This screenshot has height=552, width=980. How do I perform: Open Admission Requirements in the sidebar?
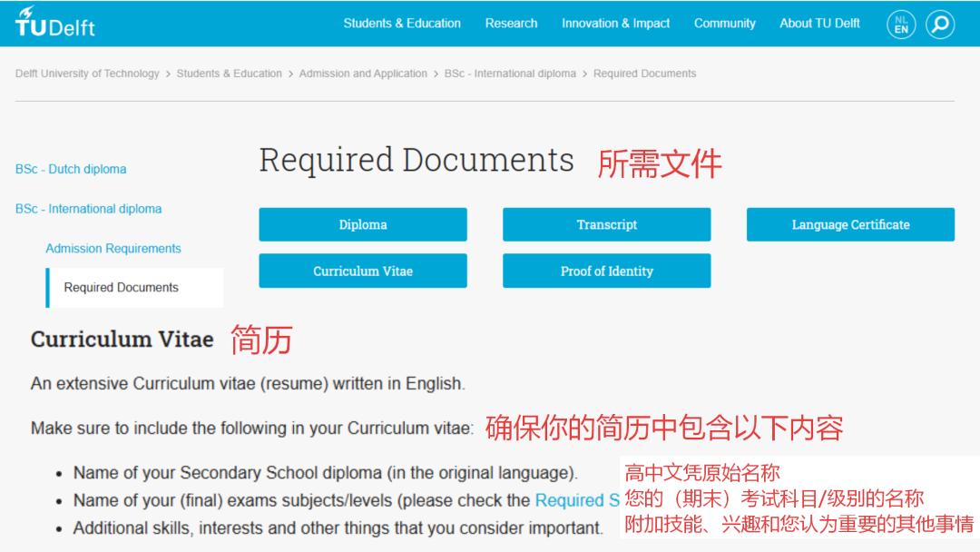(113, 248)
